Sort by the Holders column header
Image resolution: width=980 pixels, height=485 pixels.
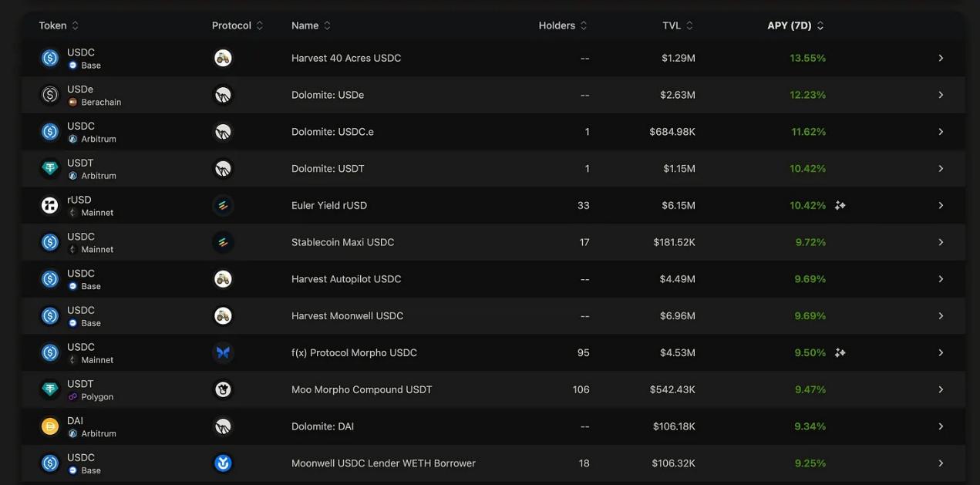coord(557,25)
